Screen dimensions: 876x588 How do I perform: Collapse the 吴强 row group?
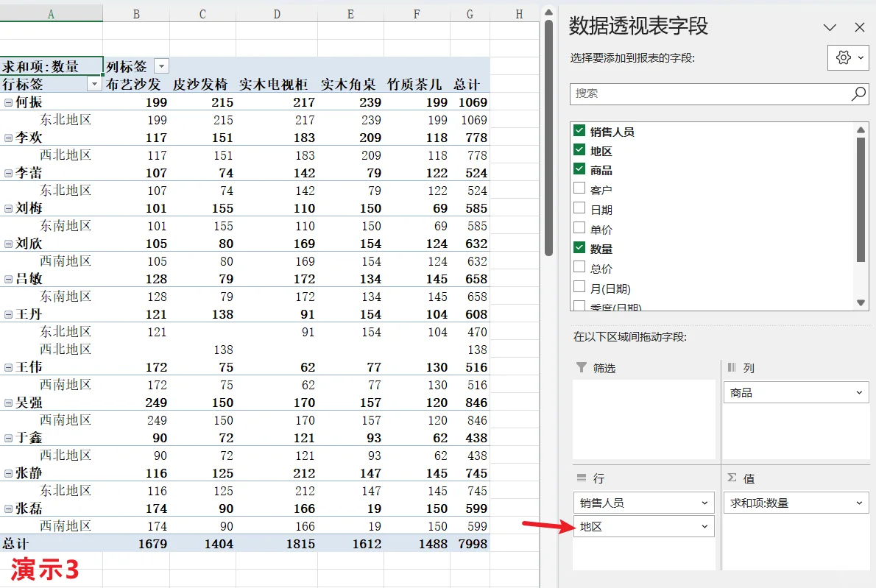pos(8,403)
